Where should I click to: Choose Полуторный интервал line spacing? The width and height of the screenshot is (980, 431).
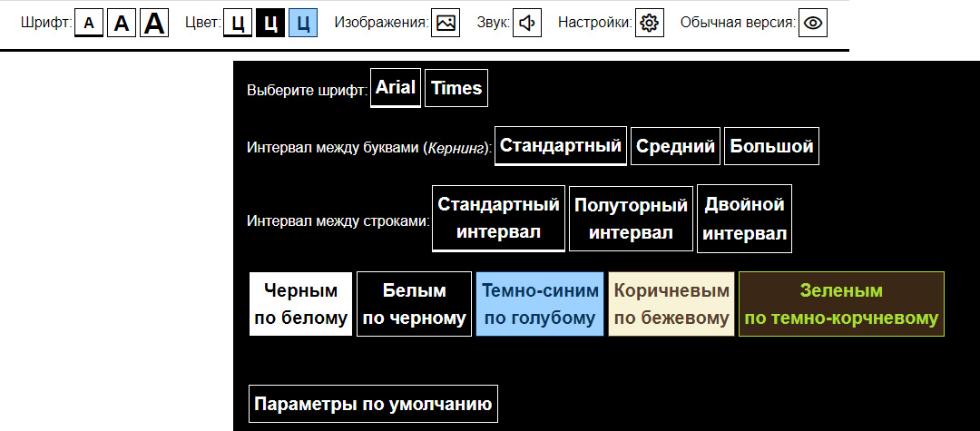631,219
